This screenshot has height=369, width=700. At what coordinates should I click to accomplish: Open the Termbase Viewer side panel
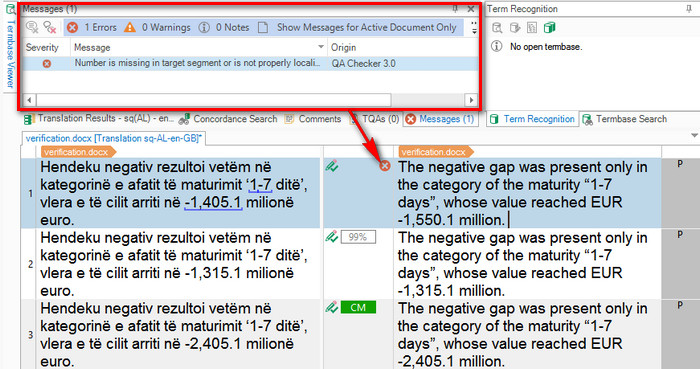(x=10, y=48)
